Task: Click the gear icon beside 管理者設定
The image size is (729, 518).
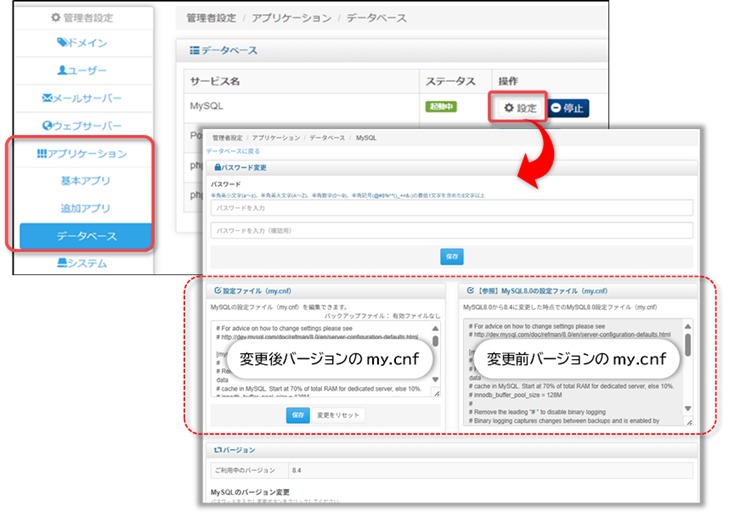Action: point(55,17)
